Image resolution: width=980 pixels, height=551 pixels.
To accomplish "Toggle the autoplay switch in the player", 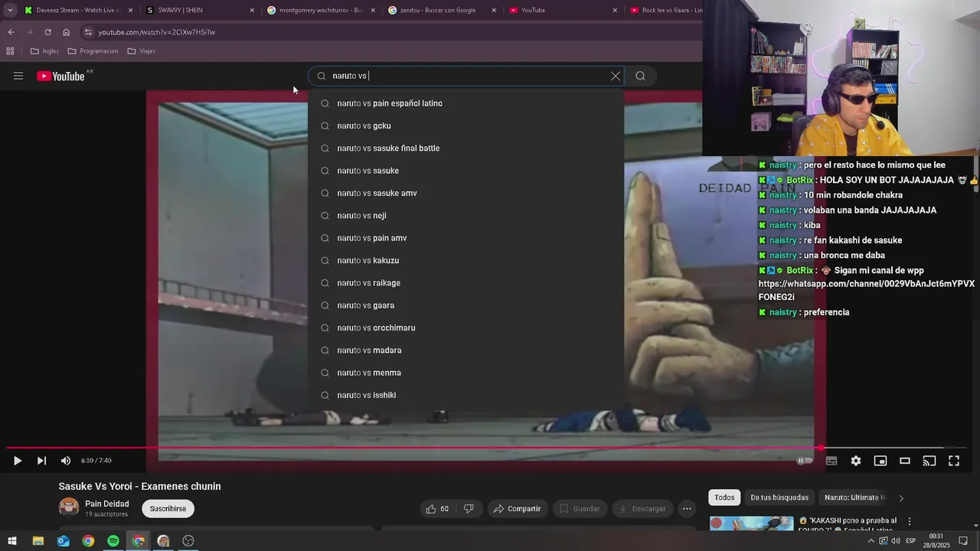I will coord(803,461).
